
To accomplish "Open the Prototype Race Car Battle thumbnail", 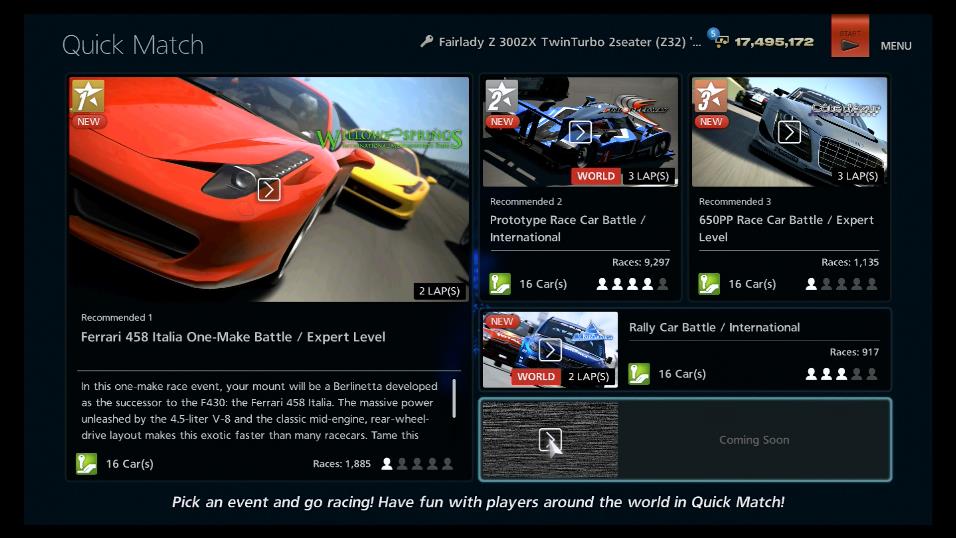I will (580, 132).
